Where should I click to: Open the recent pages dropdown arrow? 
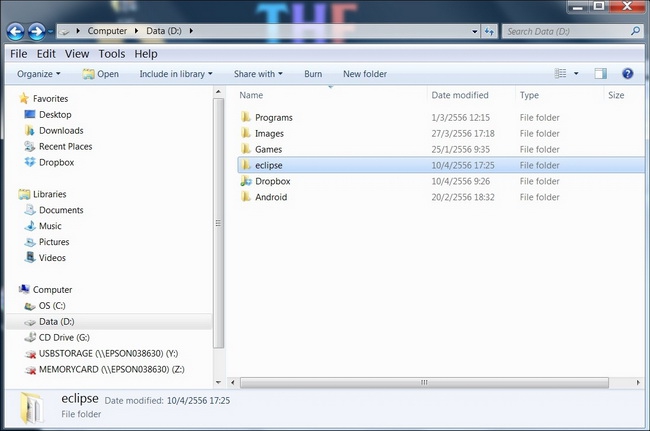tap(51, 31)
